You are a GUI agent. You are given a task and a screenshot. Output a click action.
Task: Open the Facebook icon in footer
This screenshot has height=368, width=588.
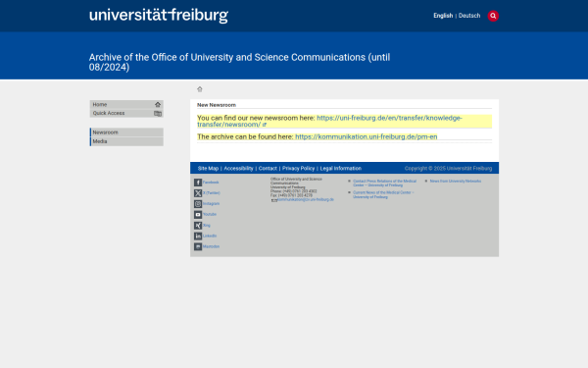pyautogui.click(x=198, y=183)
